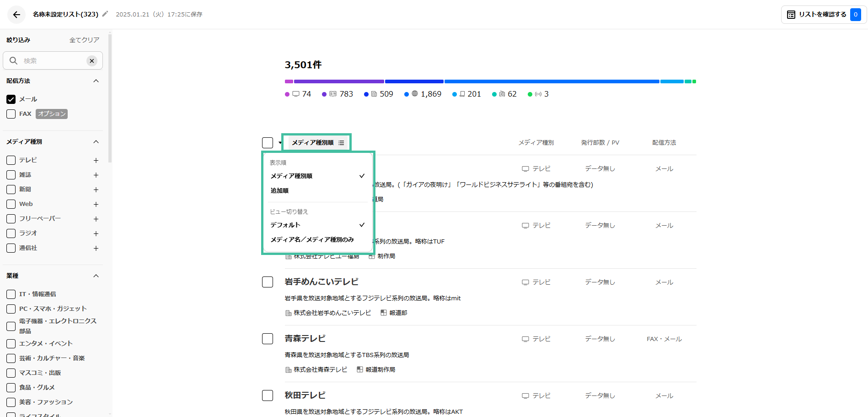This screenshot has width=868, height=417.
Task: Click the オプション badge next to FAX
Action: tap(52, 114)
